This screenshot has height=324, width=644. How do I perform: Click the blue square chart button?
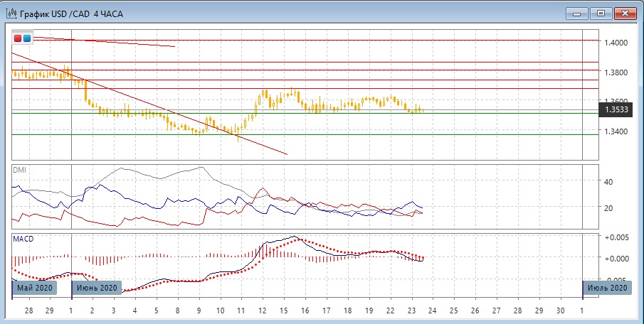click(27, 38)
